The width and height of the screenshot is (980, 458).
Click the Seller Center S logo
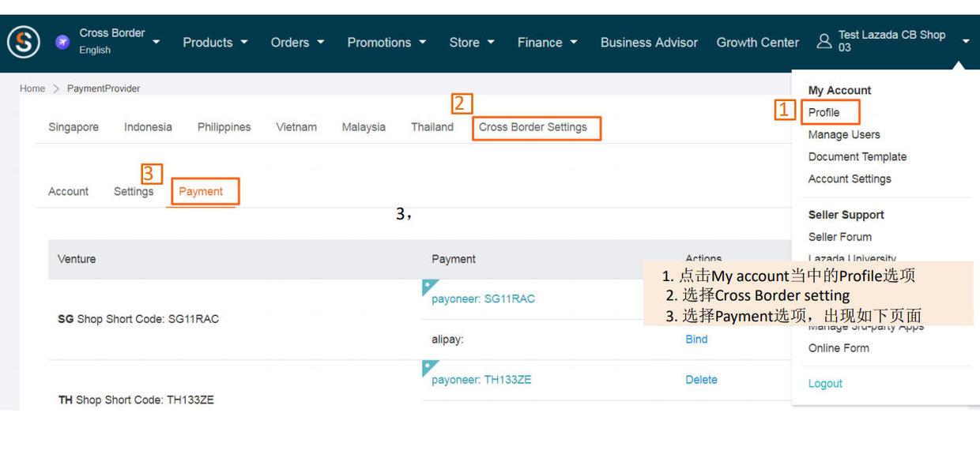point(24,42)
